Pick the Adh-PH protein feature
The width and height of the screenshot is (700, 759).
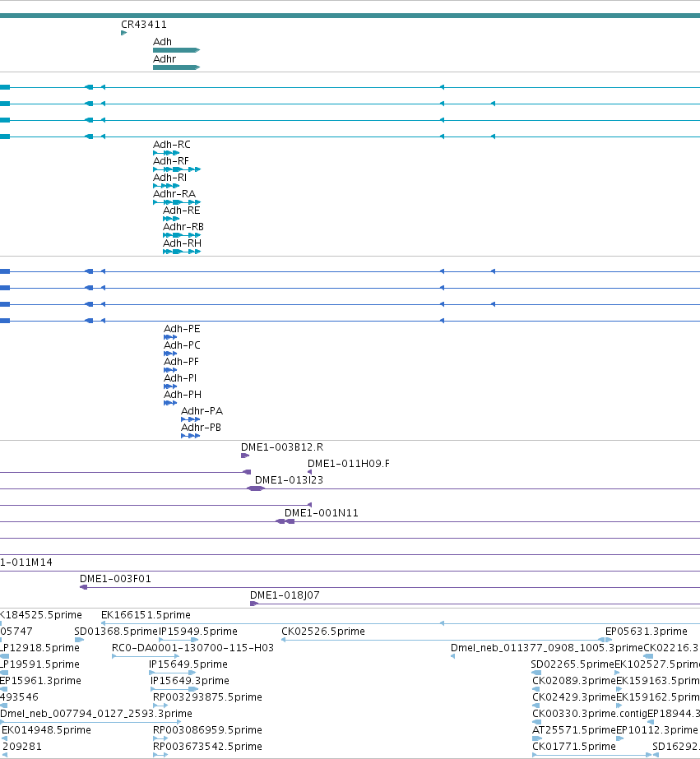tap(170, 403)
